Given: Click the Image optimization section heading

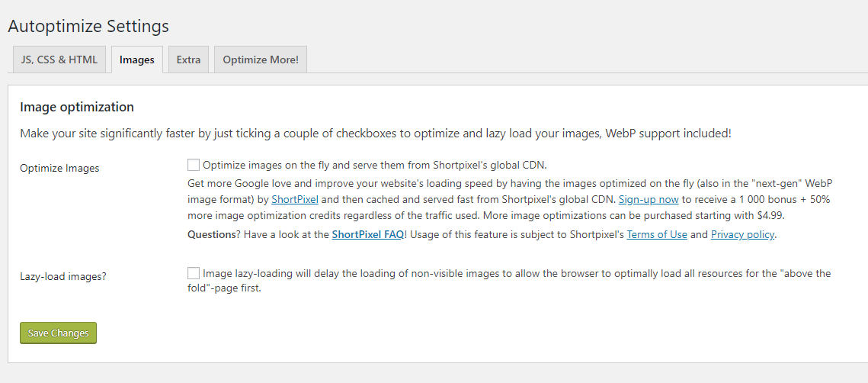Looking at the screenshot, I should [x=77, y=107].
